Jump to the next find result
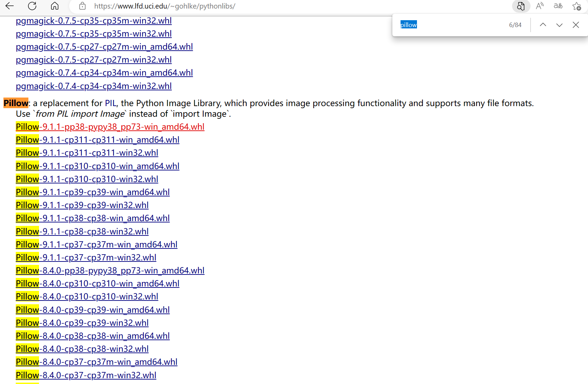The image size is (588, 384). pyautogui.click(x=559, y=25)
